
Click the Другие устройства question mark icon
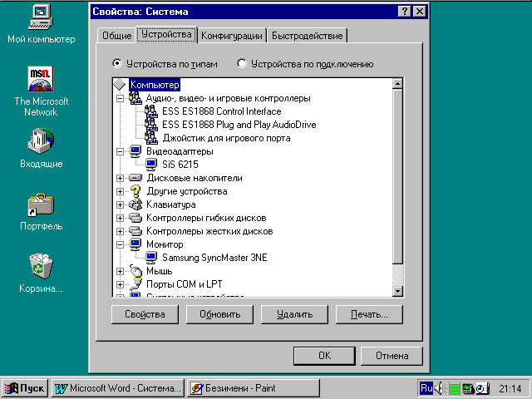(135, 191)
